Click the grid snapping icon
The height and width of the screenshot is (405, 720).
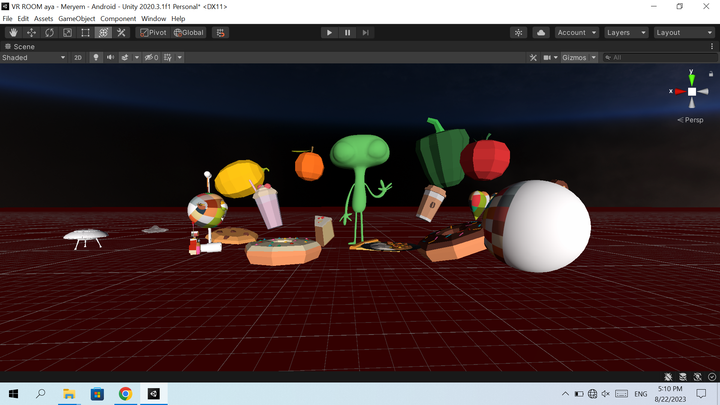(x=220, y=32)
